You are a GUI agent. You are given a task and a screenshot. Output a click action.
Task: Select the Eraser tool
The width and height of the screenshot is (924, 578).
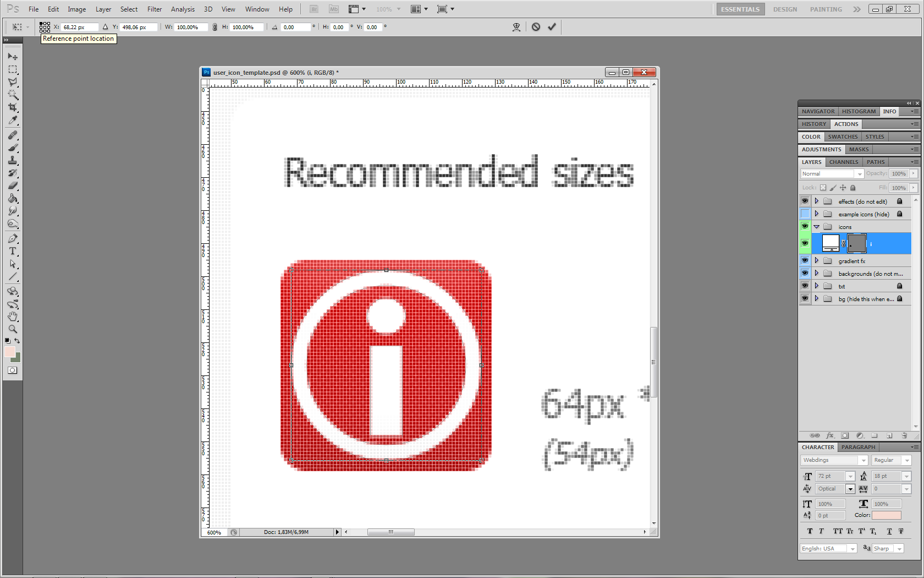13,186
